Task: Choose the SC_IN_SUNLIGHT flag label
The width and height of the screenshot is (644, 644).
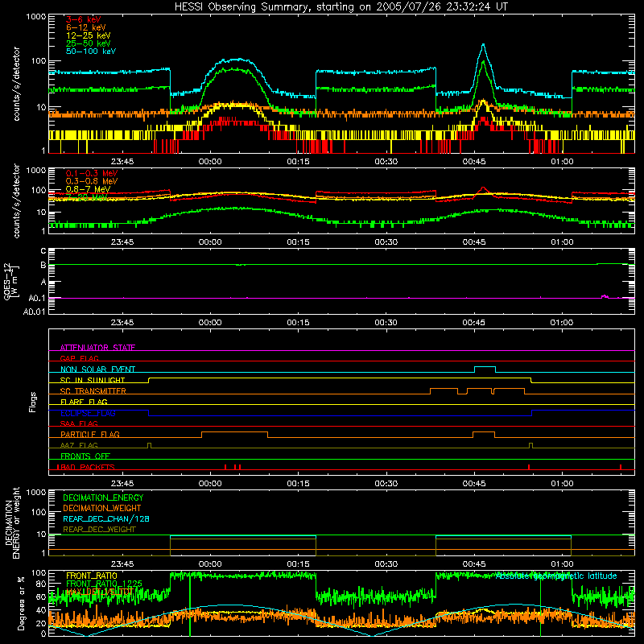Action: tap(93, 380)
